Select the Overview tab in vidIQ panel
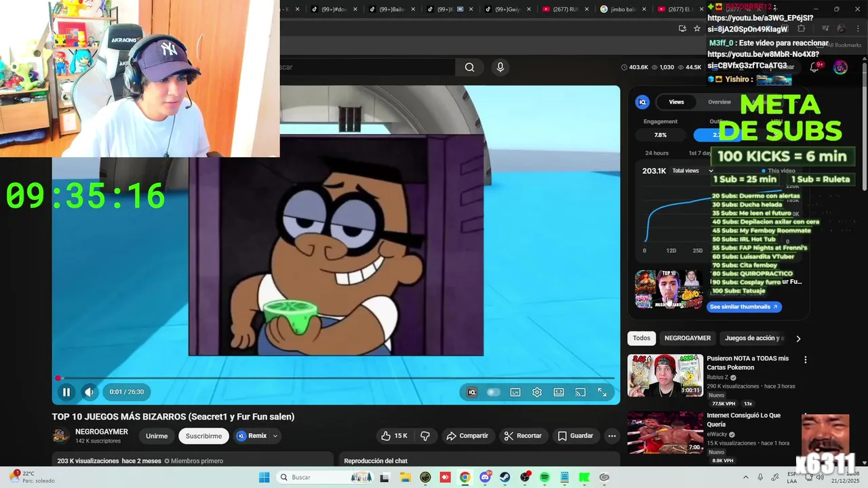Screen dimensions: 868x488 719,102
